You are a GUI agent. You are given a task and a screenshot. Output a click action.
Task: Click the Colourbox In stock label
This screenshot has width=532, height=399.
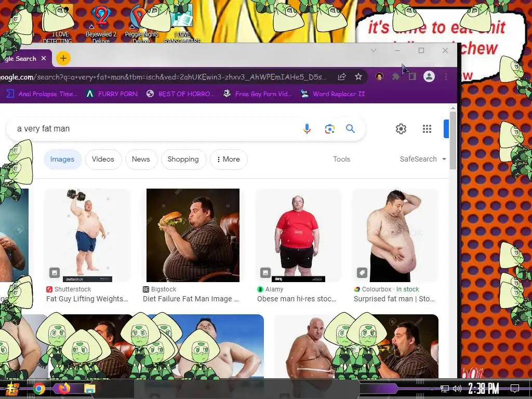pos(387,289)
